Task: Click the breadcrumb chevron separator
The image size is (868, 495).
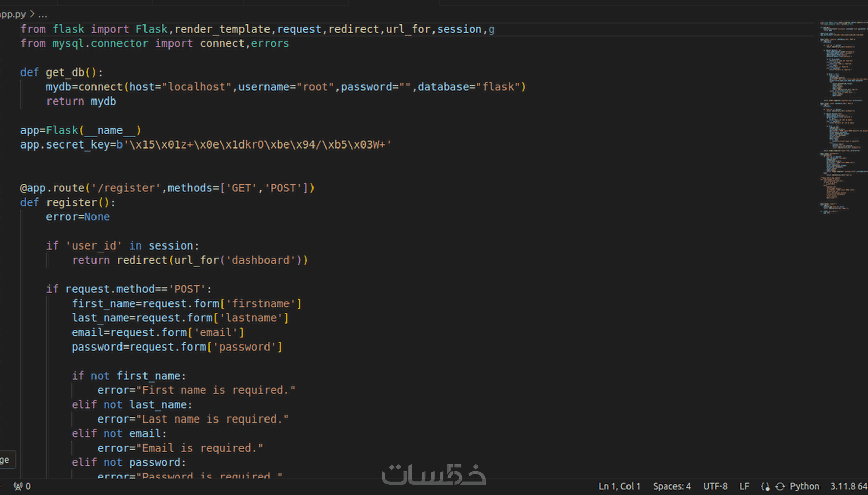Action: pos(32,14)
